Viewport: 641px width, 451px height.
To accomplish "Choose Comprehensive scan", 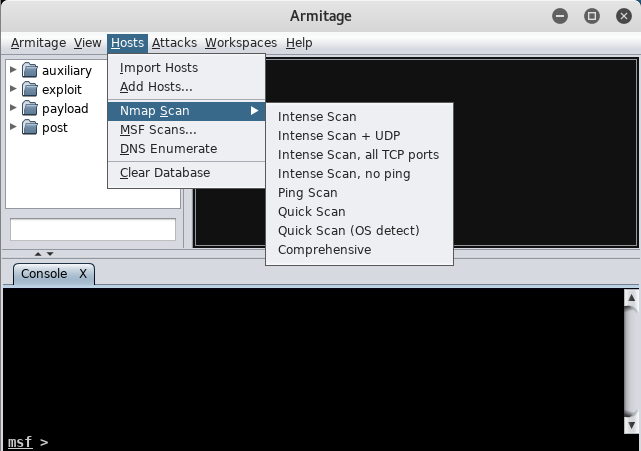I will click(359, 250).
